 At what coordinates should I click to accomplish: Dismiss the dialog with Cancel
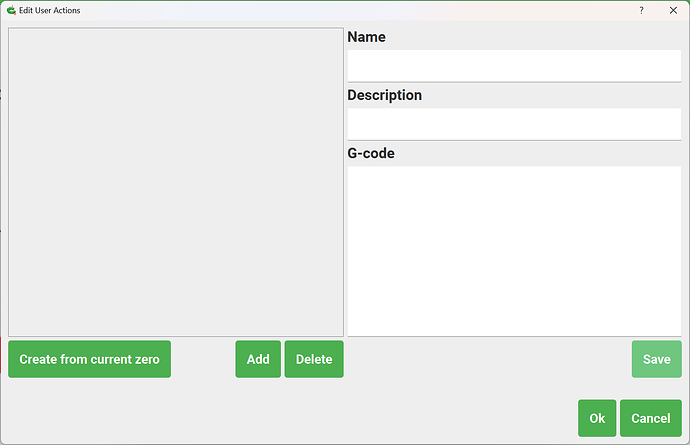[650, 418]
